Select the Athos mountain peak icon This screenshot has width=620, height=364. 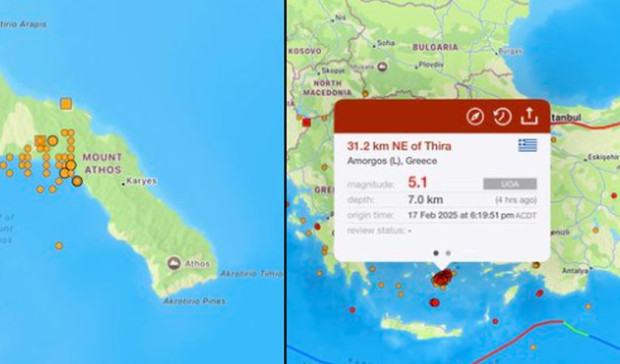click(174, 263)
